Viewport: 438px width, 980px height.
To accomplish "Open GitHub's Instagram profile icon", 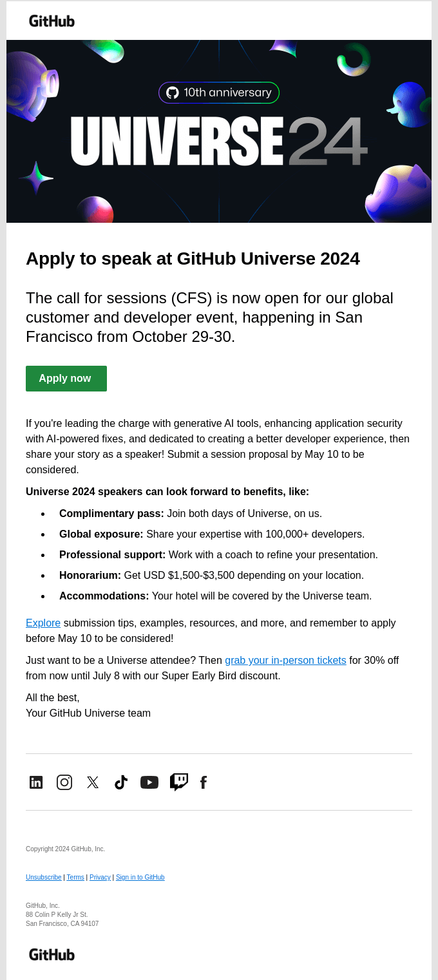I will 64,782.
